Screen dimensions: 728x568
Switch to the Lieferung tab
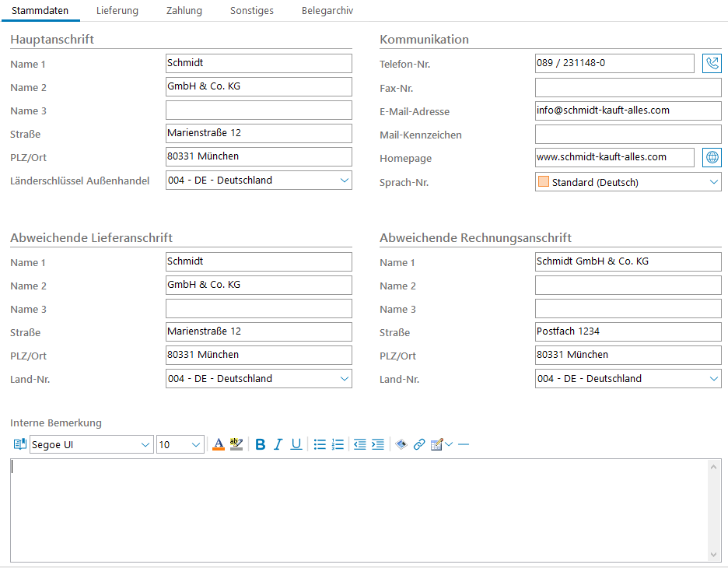tap(117, 11)
